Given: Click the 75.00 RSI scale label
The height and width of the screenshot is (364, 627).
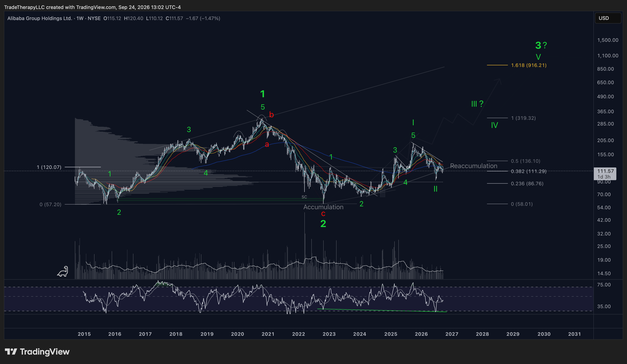Looking at the screenshot, I should (604, 285).
